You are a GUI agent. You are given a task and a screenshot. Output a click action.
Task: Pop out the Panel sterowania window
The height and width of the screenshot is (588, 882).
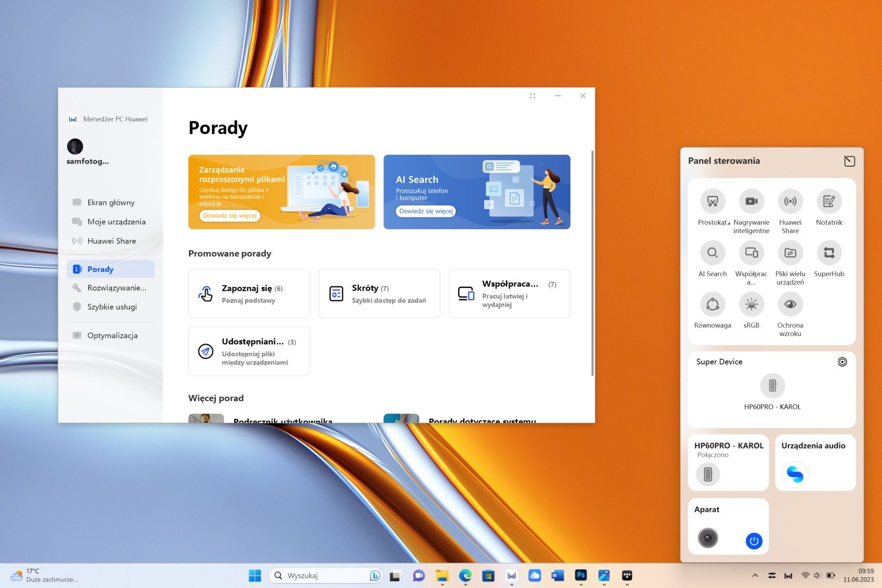[849, 161]
